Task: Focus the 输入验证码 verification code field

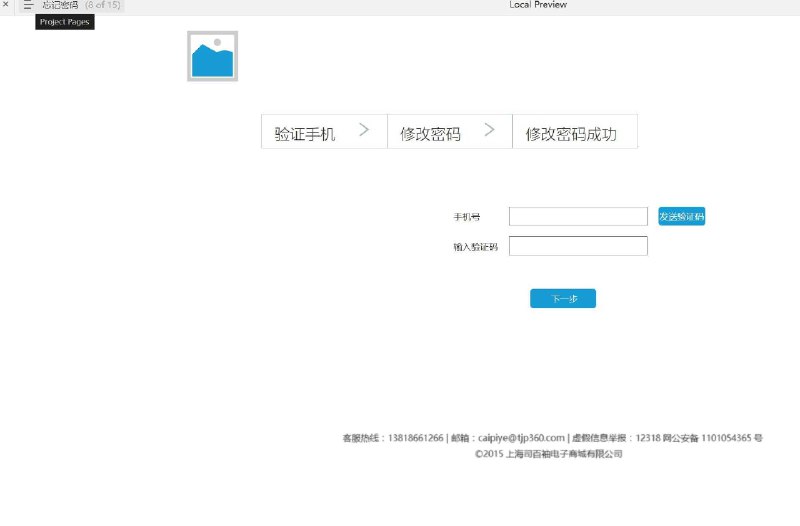Action: 578,246
